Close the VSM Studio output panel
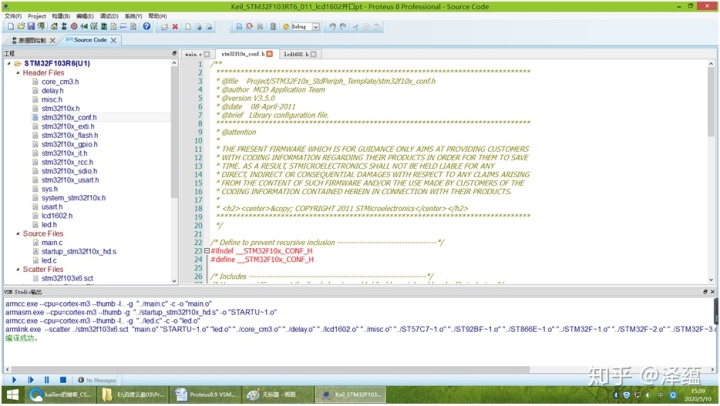 [x=713, y=292]
